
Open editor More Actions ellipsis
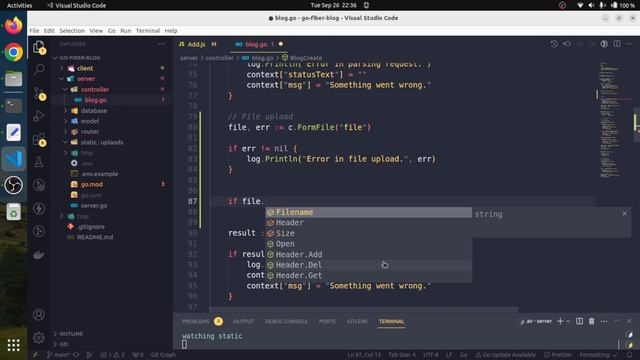click(629, 44)
